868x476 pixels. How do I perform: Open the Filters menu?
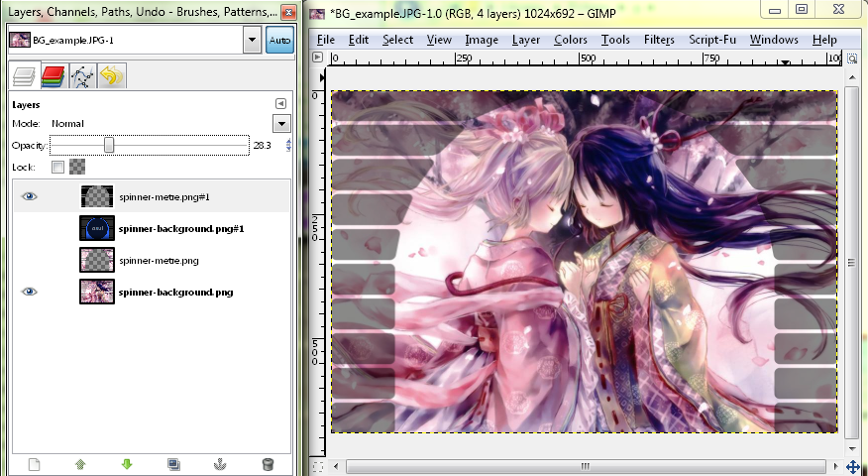(659, 40)
